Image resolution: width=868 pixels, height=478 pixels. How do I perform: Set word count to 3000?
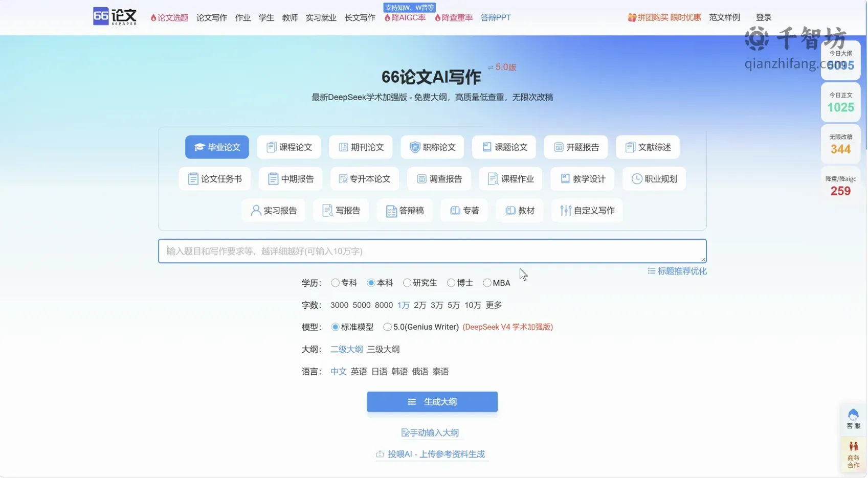pos(339,305)
